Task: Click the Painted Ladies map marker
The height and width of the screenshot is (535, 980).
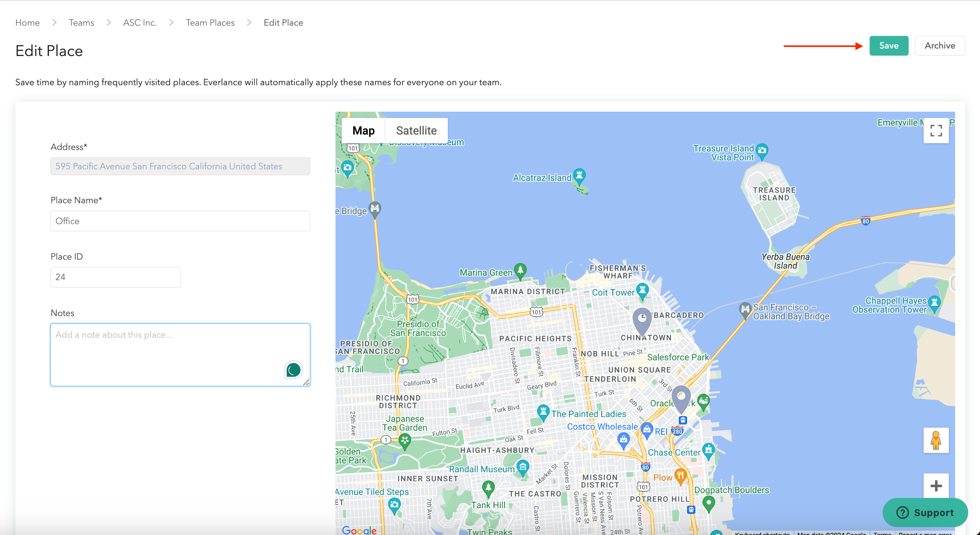Action: [x=543, y=412]
